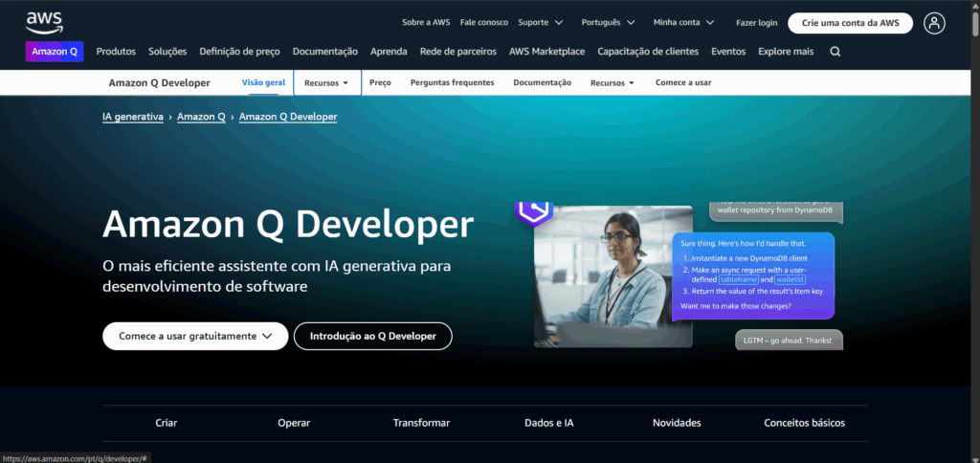Click the AWS logo
The image size is (980, 463).
pyautogui.click(x=44, y=23)
